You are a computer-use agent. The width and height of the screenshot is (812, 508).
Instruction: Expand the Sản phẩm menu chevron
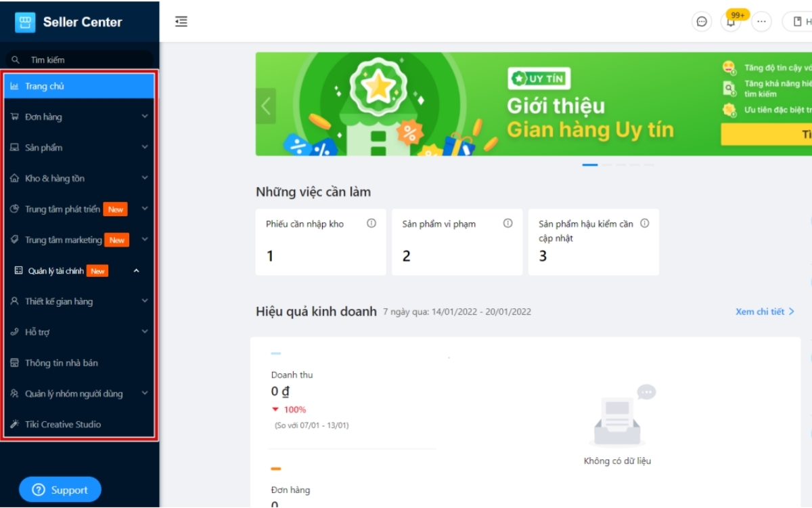[x=145, y=147]
